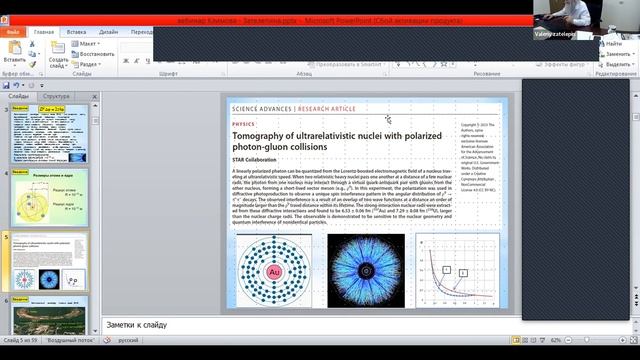Select slide 3 thumbnail

pyautogui.click(x=49, y=134)
